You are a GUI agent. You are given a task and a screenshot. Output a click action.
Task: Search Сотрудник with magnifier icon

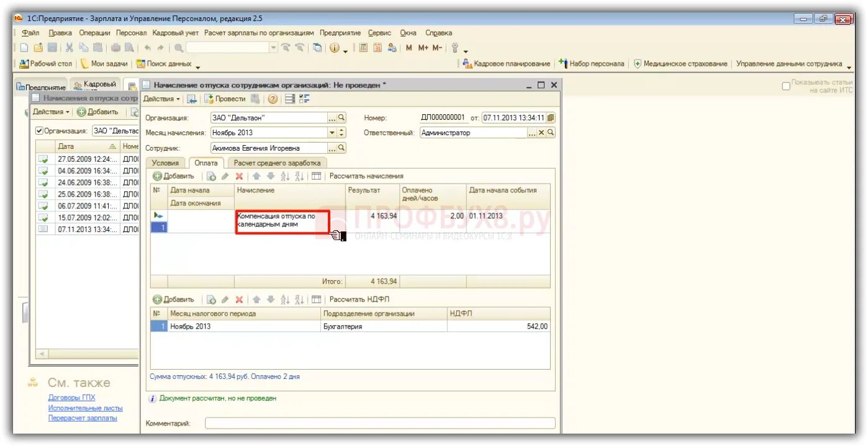(x=341, y=148)
